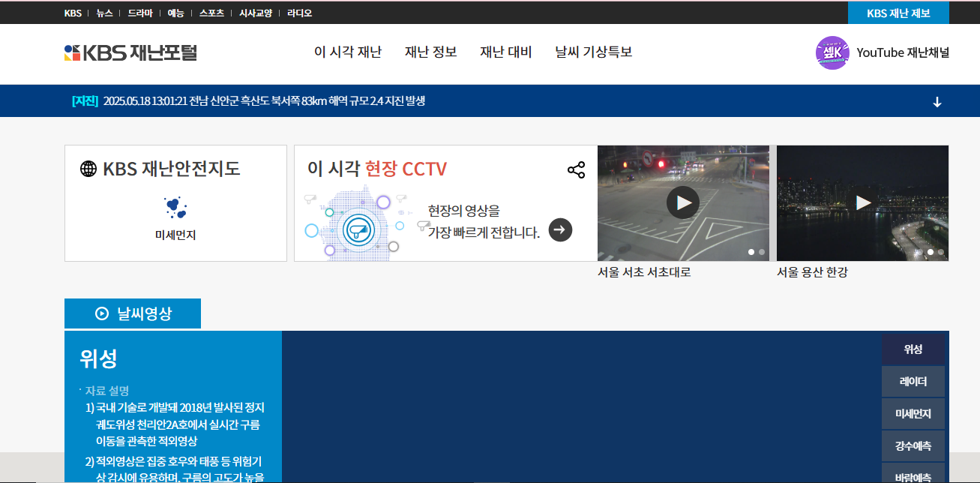
Task: Click the YouTube 재난채널 text link
Action: (x=903, y=52)
